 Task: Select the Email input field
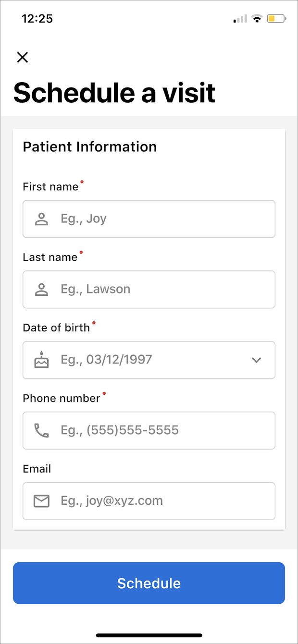click(159, 501)
